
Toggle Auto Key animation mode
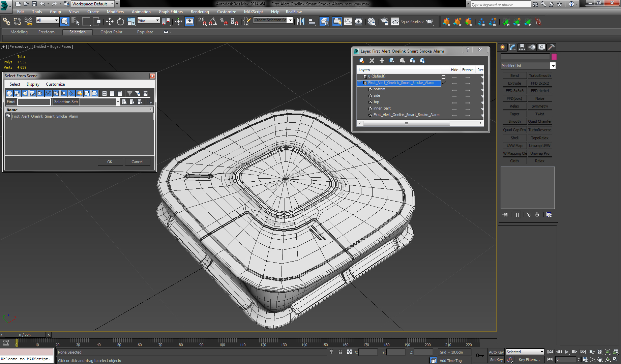496,352
